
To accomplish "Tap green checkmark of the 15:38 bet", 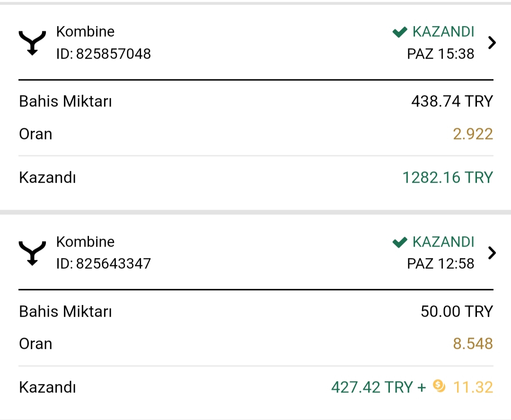I will [x=399, y=32].
